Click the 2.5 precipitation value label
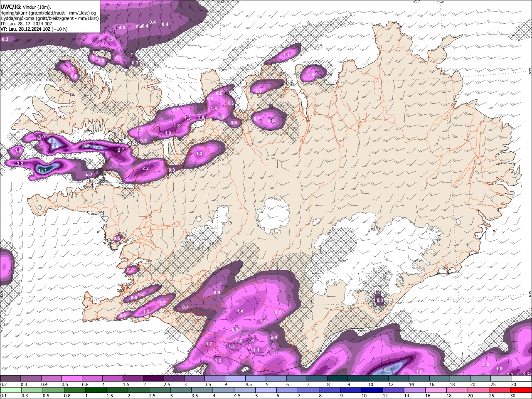 [201, 118]
